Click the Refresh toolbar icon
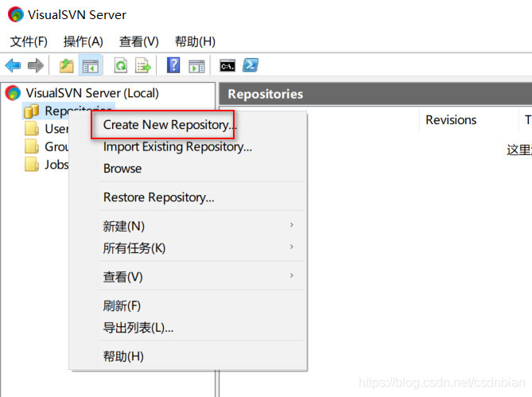Screen dimensions: 532x397 120,65
